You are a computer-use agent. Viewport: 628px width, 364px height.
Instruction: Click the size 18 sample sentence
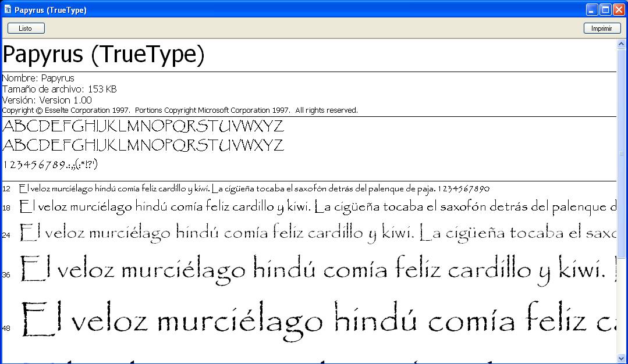click(x=318, y=207)
